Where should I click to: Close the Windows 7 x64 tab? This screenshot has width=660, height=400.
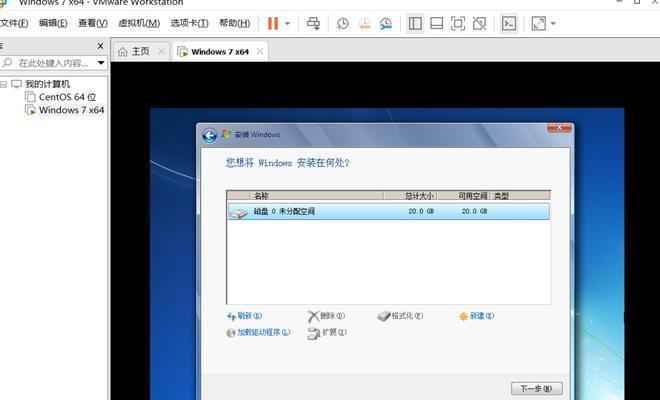click(x=260, y=51)
